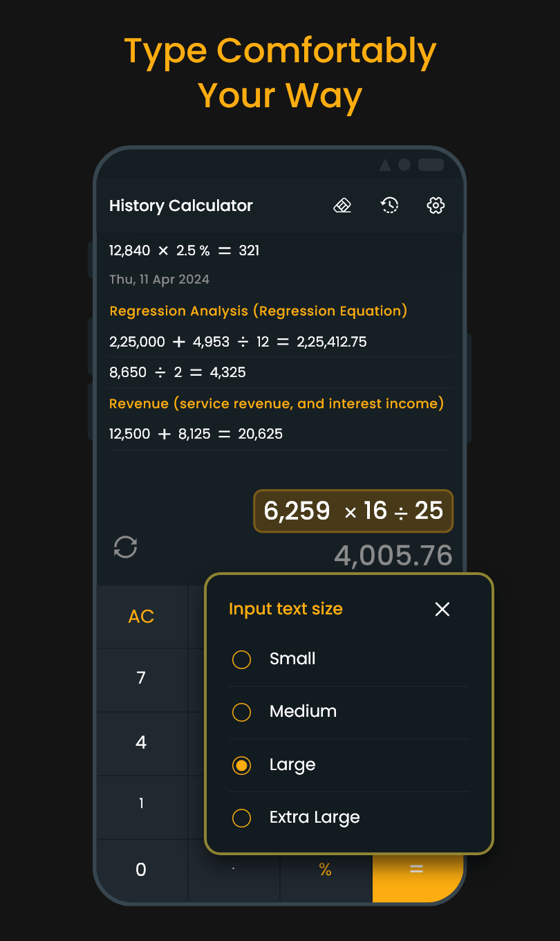The width and height of the screenshot is (560, 941).
Task: Tap the percent key
Action: click(x=325, y=870)
